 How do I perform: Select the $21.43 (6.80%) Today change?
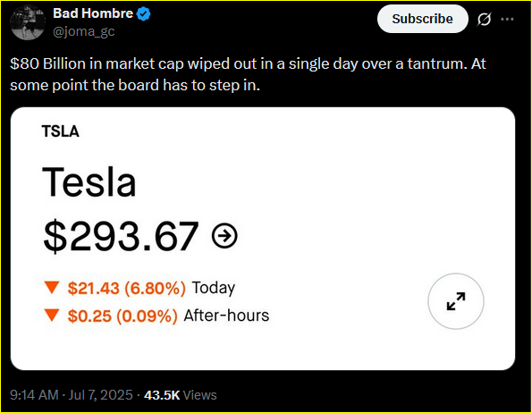click(x=127, y=288)
